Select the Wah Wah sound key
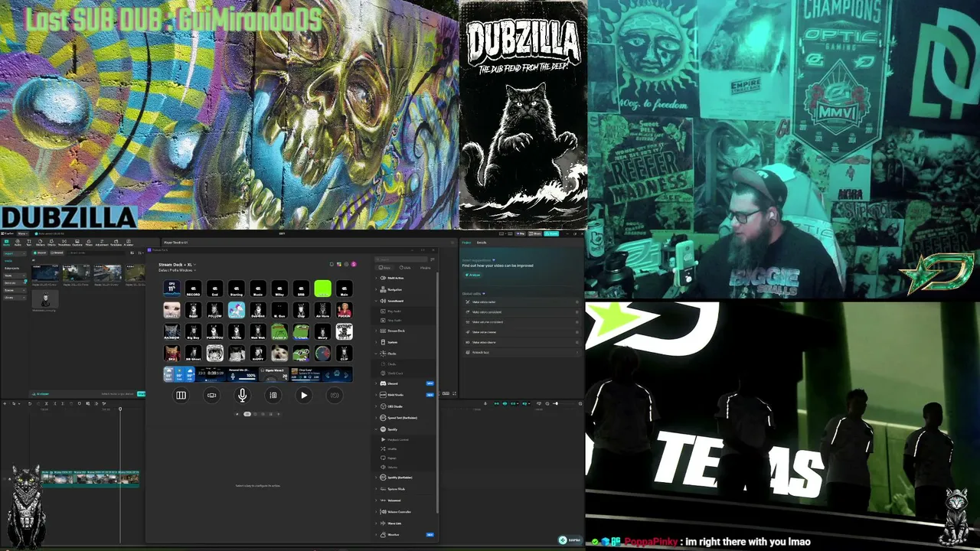 click(x=257, y=331)
